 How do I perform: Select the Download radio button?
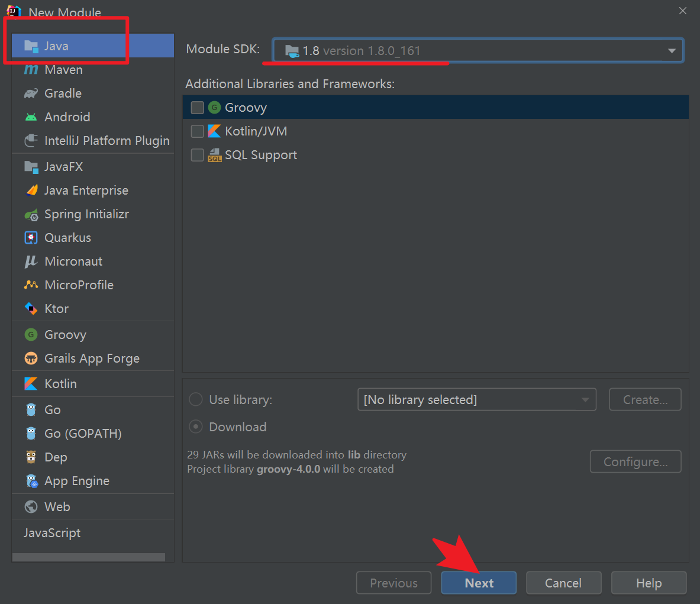pos(196,427)
